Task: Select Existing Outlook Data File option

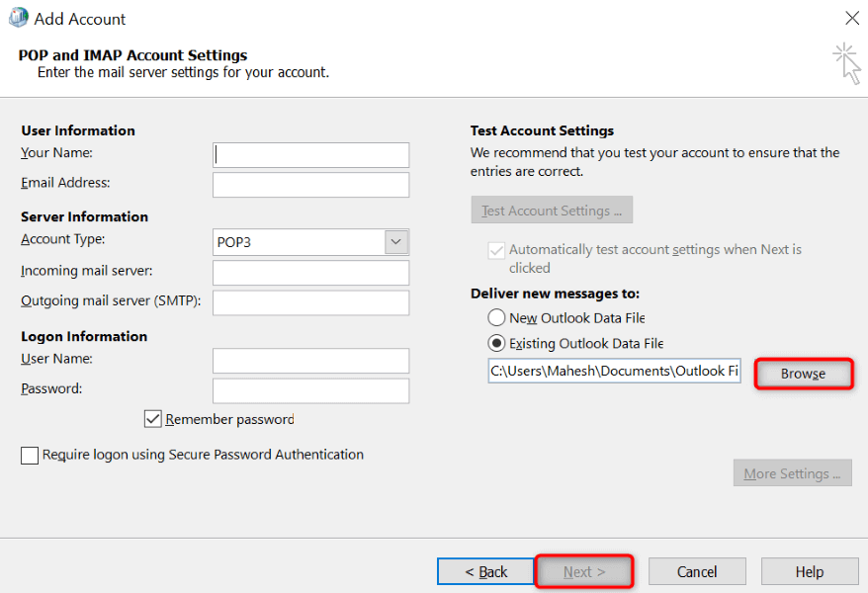Action: (496, 344)
